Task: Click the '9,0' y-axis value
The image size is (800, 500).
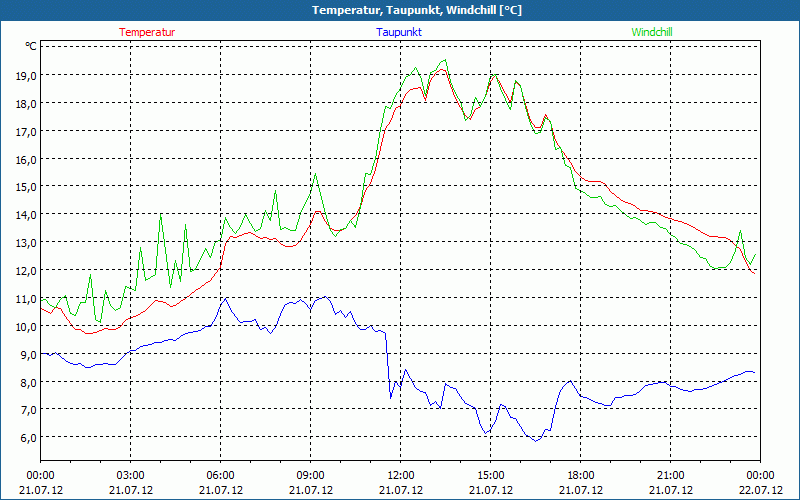Action: point(29,354)
